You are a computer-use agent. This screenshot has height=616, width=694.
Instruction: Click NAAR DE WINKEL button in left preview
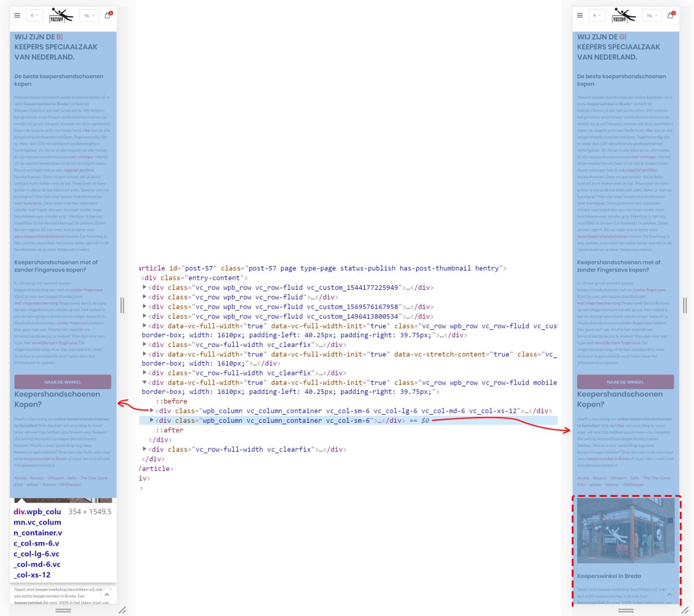click(x=62, y=382)
